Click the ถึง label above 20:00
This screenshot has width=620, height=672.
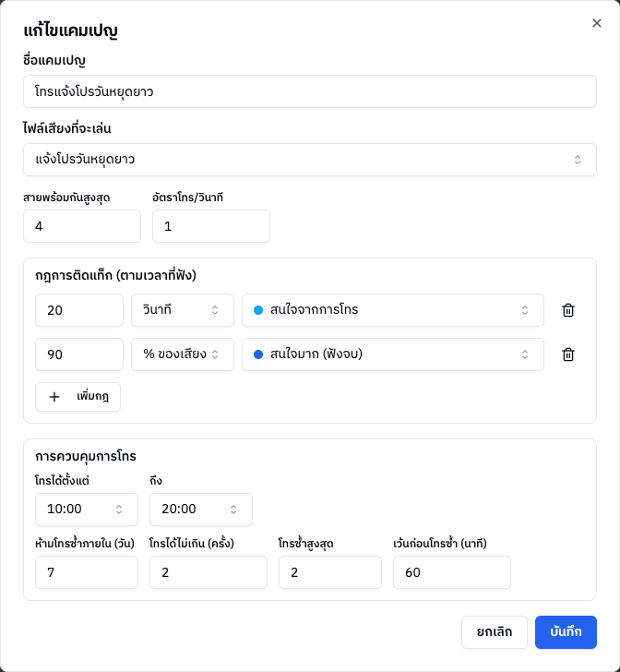pyautogui.click(x=156, y=481)
